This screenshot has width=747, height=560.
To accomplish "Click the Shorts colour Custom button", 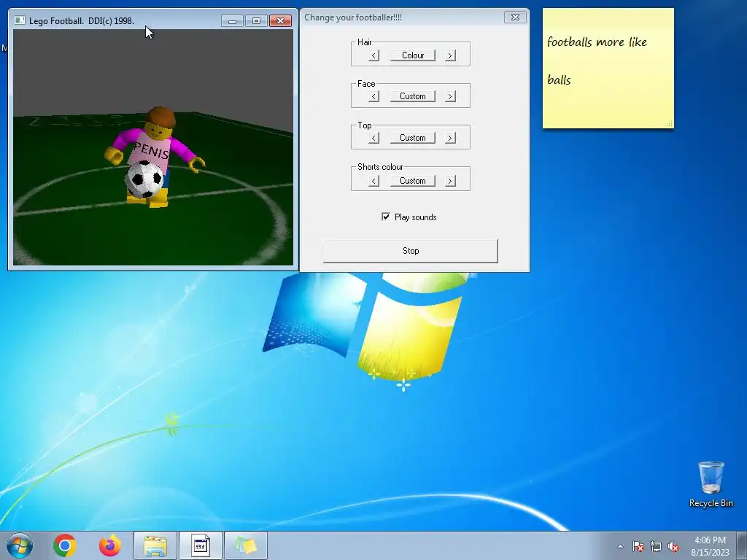I will [x=413, y=181].
